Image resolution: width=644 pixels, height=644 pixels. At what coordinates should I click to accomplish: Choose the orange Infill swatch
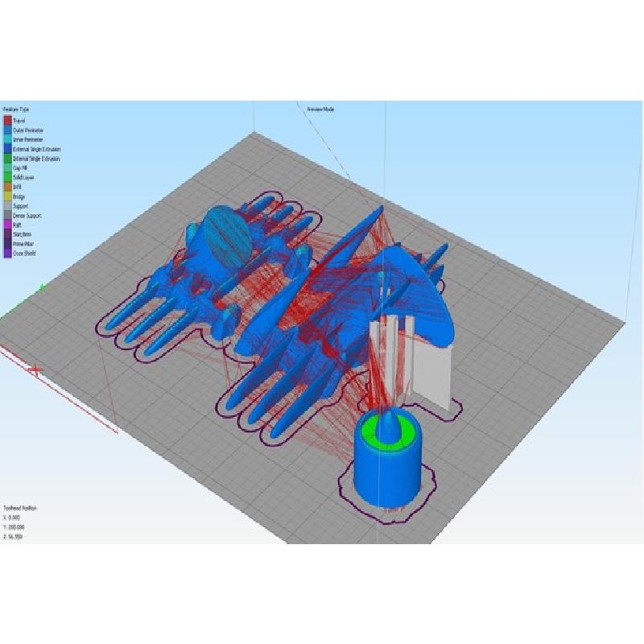point(8,187)
